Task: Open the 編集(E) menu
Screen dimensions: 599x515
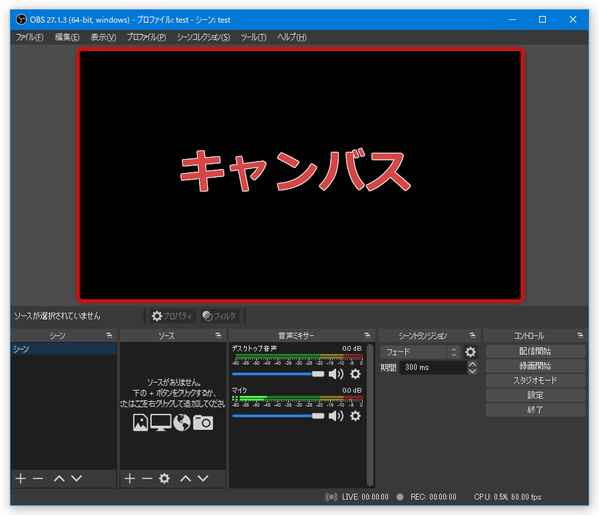Action: 67,37
